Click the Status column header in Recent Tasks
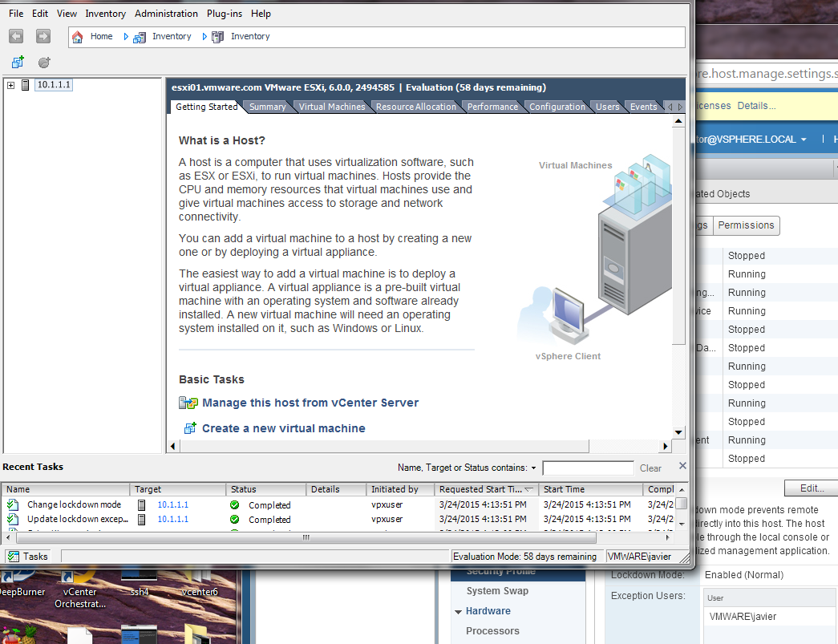838x644 pixels. click(266, 489)
